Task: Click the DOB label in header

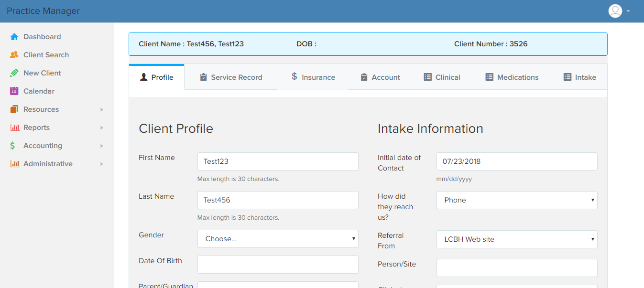Action: coord(306,44)
